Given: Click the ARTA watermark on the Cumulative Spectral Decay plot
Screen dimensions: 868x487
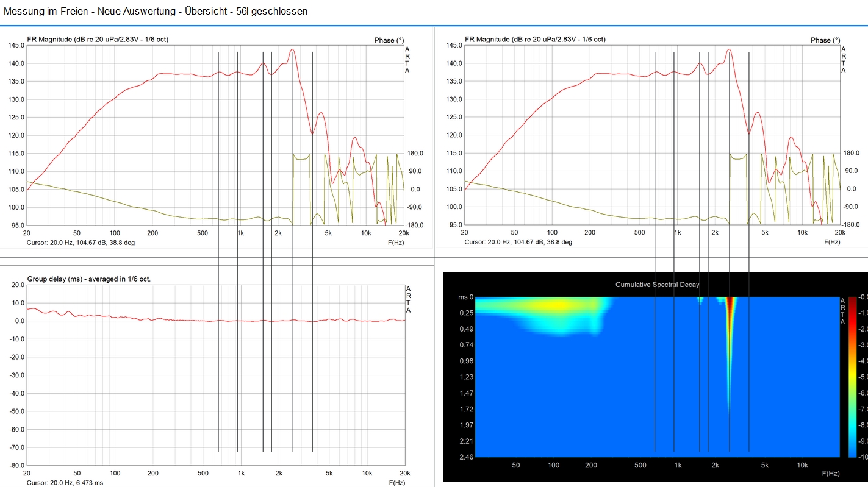Looking at the screenshot, I should [844, 311].
